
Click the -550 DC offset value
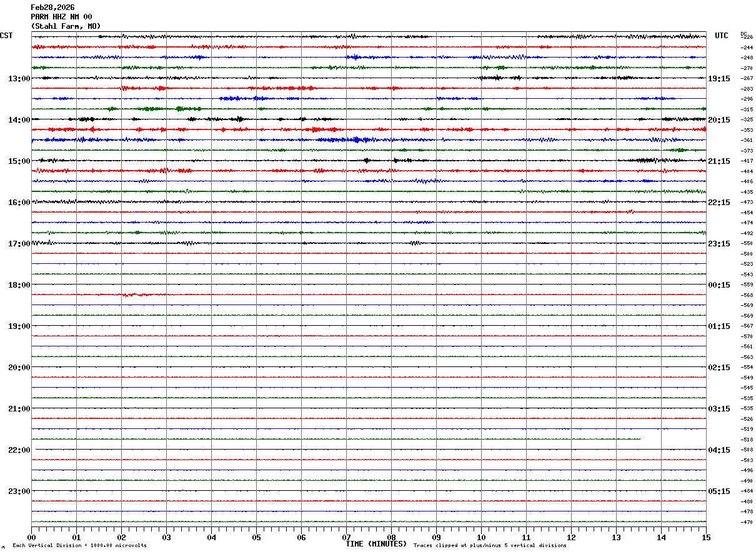pos(747,243)
